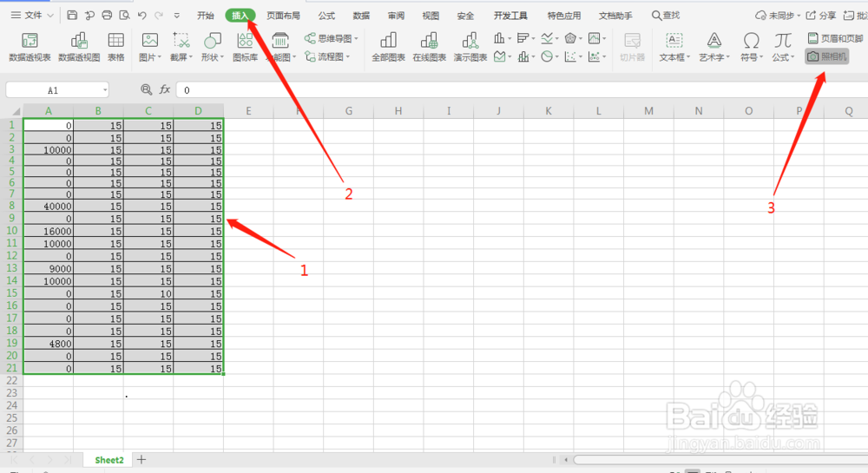The image size is (868, 473).
Task: Click the 照相机 camera tool
Action: tap(826, 56)
